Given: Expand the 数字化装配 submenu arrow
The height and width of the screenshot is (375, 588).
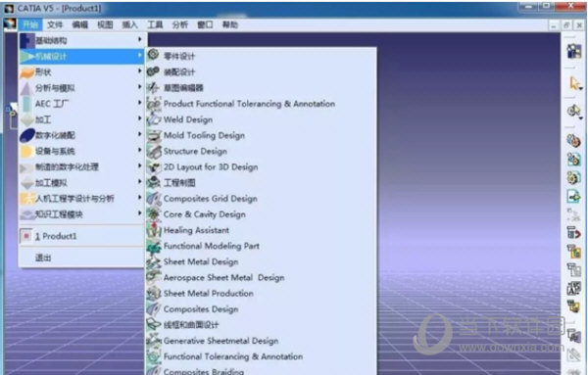Looking at the screenshot, I should point(139,134).
